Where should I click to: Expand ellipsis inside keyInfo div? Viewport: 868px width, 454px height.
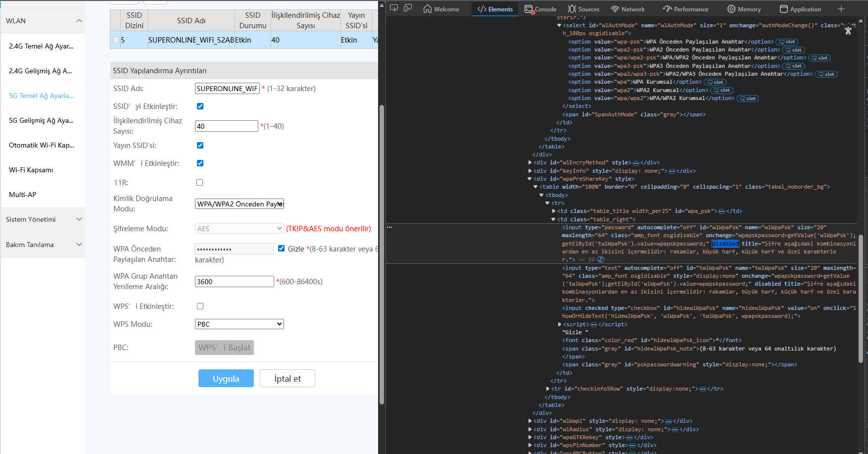point(672,171)
